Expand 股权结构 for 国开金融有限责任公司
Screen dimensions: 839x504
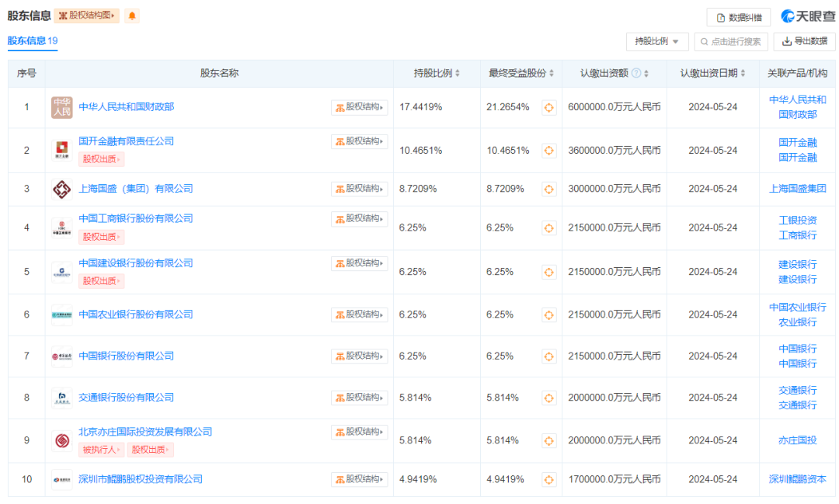[359, 141]
